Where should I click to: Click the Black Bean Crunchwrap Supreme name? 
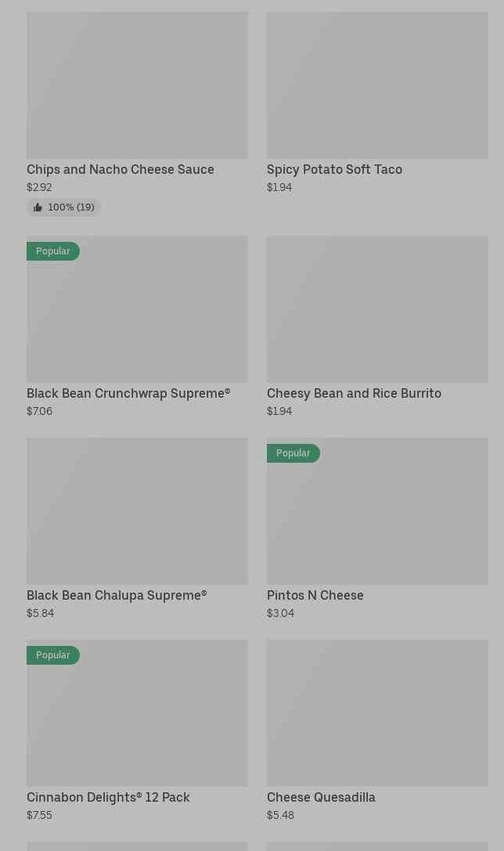pos(128,393)
